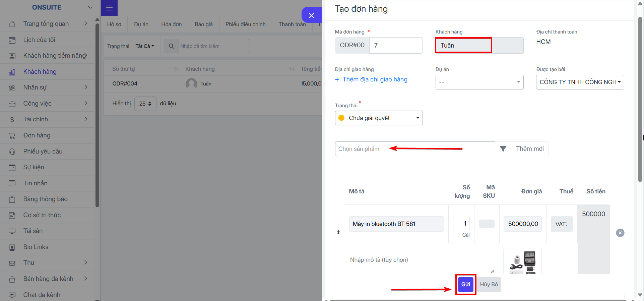Switch to the Báo giá tab
The image size is (644, 301).
pos(203,24)
